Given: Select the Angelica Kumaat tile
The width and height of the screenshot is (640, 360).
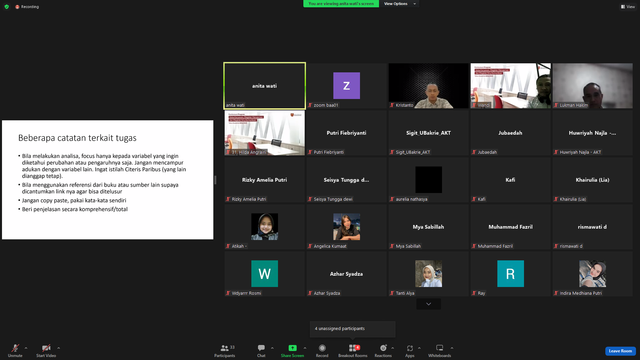Looking at the screenshot, I should click(347, 227).
